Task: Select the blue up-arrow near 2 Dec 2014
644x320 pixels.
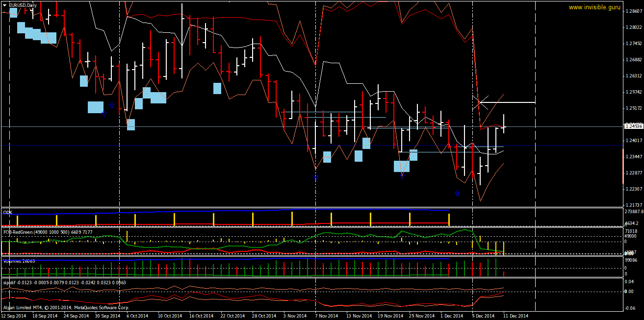Action: (457, 193)
